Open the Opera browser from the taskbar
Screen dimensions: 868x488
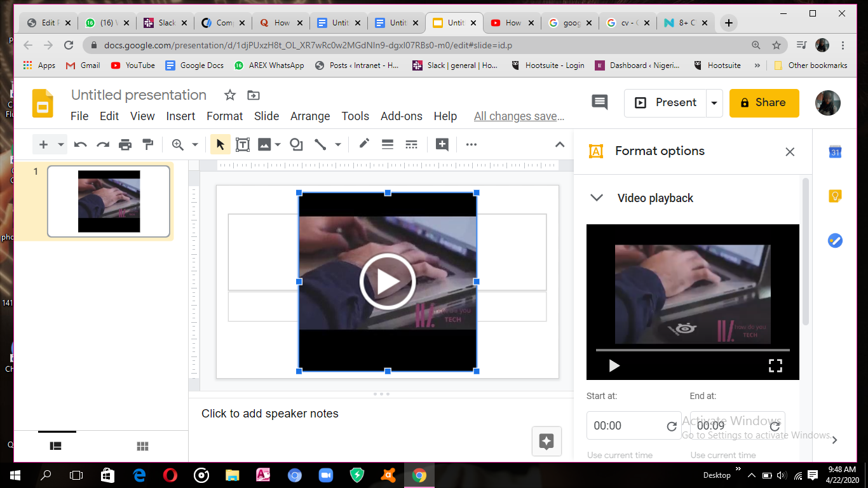click(170, 475)
